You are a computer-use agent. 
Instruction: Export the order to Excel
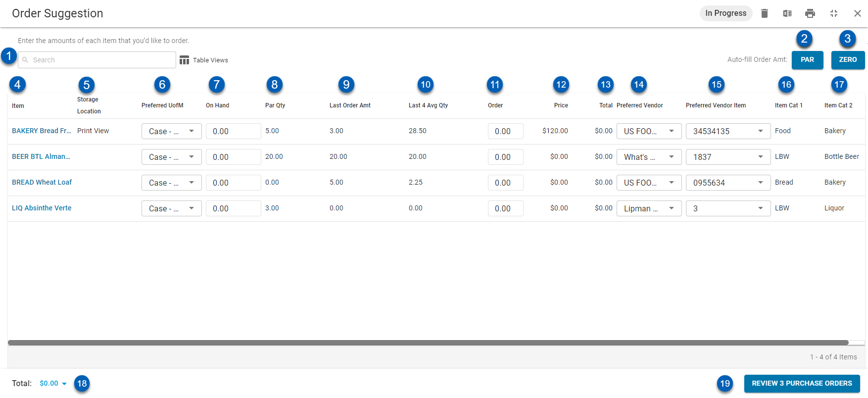pos(787,13)
